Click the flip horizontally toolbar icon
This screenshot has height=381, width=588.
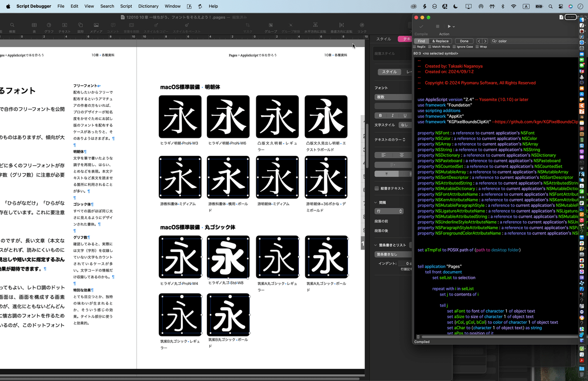pyautogui.click(x=316, y=25)
